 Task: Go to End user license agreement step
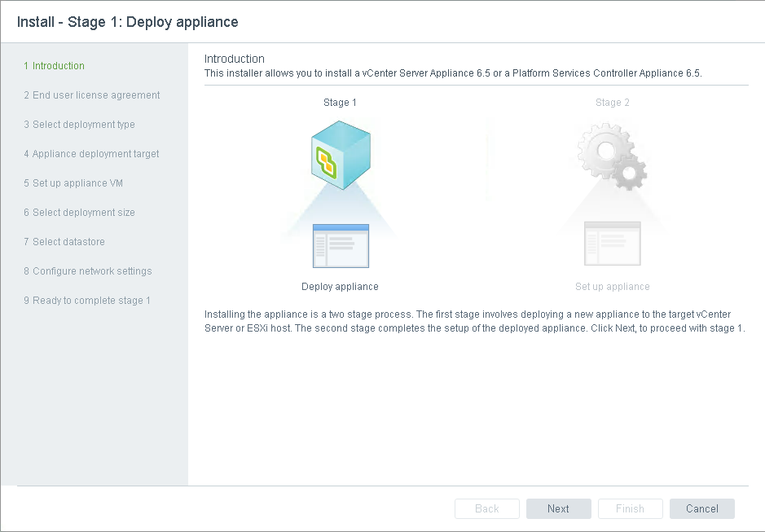click(x=91, y=95)
